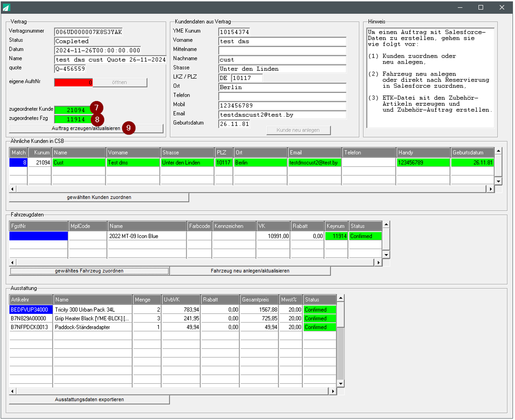Click left arrow of Ausstattung horizontal scrollbar

tap(13, 391)
